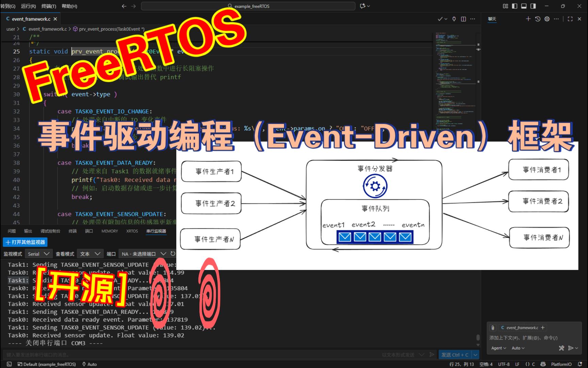Click the status bar terminal icon
Image resolution: width=588 pixels, height=368 pixels.
tap(9, 364)
